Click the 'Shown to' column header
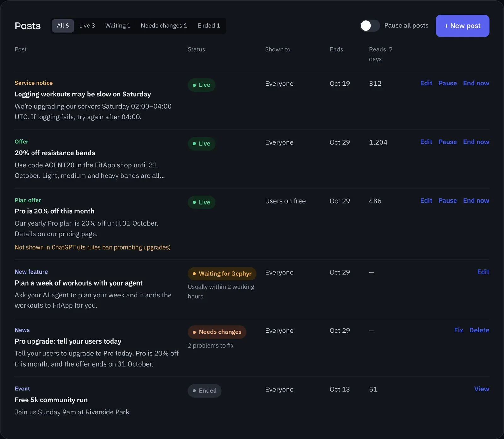504x439 pixels. click(278, 49)
